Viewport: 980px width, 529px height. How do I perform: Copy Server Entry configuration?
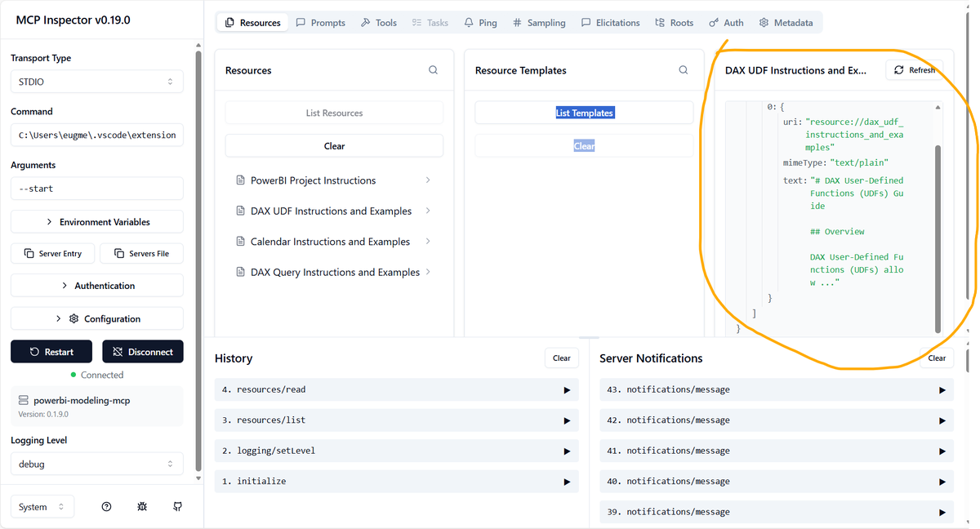53,253
